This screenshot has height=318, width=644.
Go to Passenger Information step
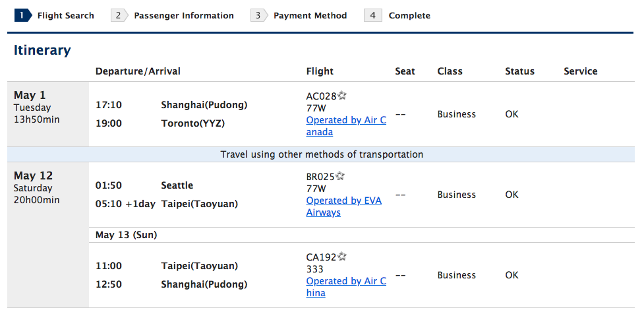pyautogui.click(x=184, y=16)
